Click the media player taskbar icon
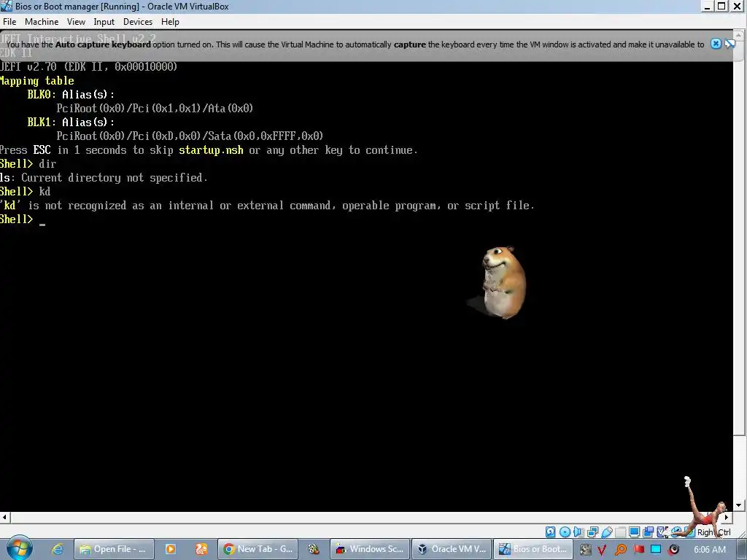 point(170,549)
